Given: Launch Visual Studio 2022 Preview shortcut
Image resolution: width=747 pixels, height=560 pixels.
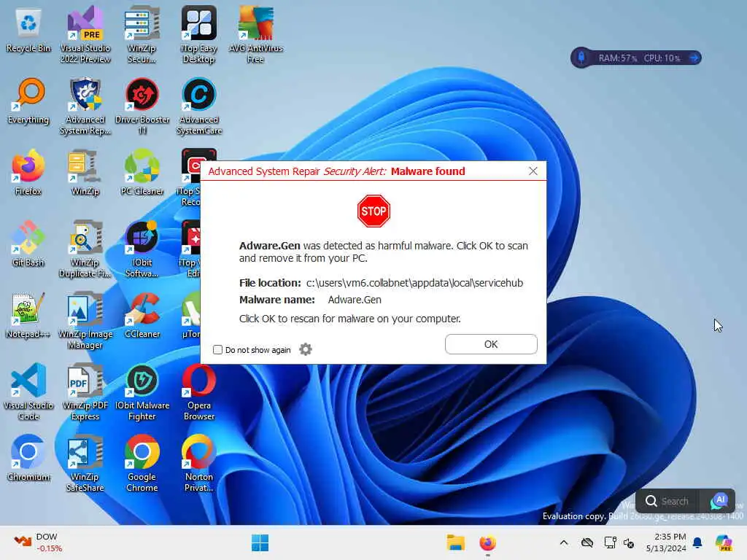Looking at the screenshot, I should point(85,34).
